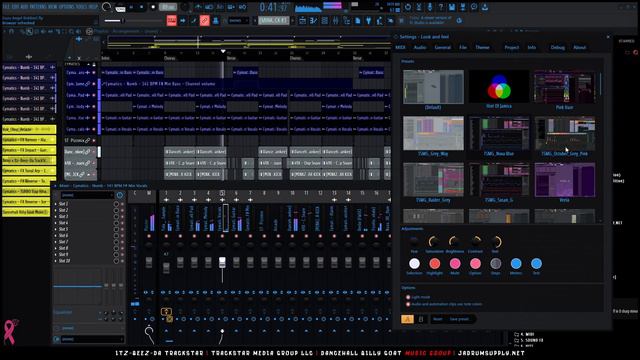Toggle the Slot 1 enable circle in the mixer
Image resolution: width=640 pixels, height=360 pixels.
(x=116, y=204)
